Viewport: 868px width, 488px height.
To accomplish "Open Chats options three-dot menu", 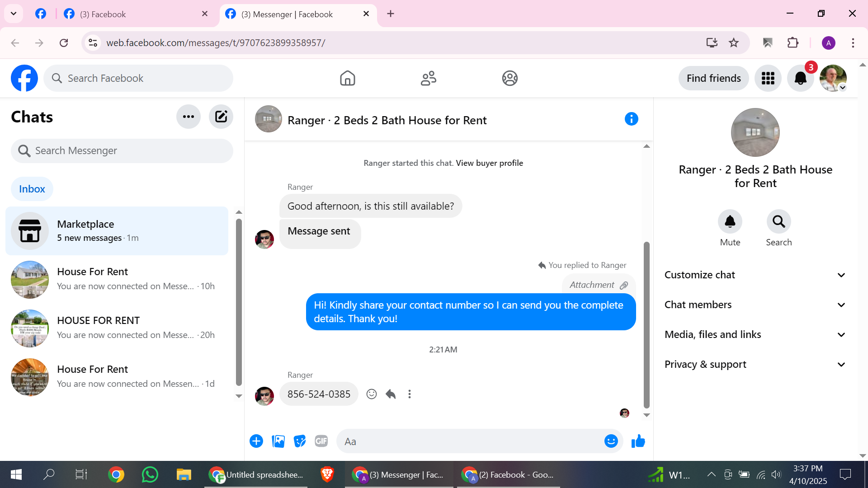I will point(189,117).
